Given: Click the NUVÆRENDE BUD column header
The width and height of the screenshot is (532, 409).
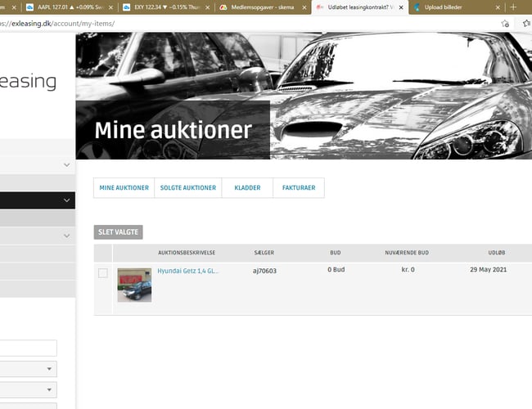Looking at the screenshot, I should coord(407,253).
